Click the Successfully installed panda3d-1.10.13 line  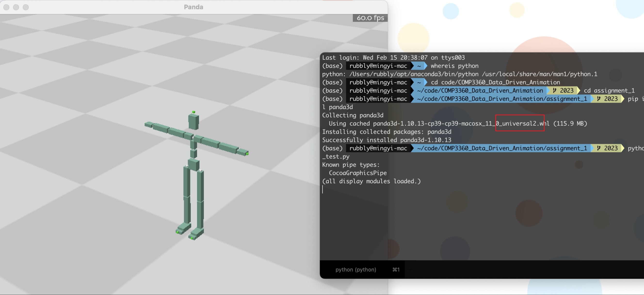pos(386,140)
